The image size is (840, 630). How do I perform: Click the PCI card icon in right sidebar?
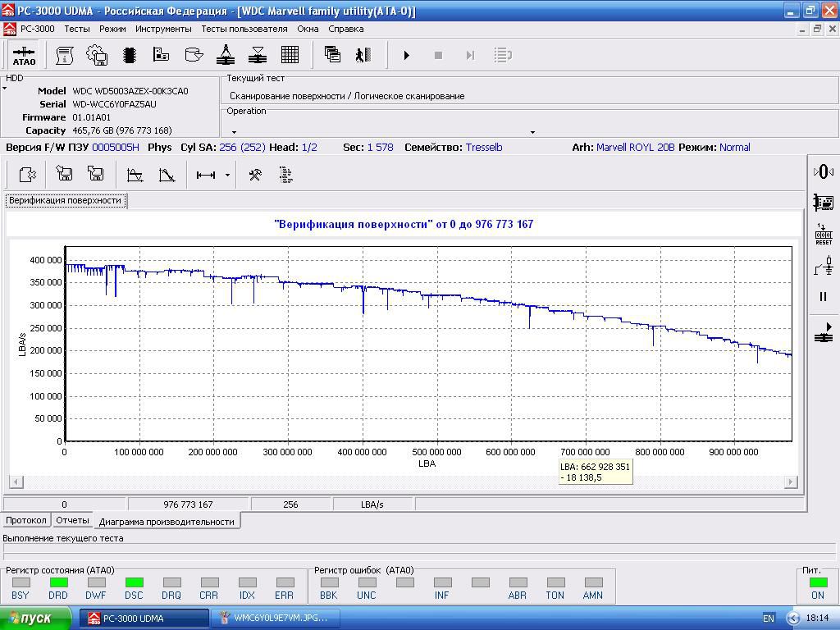coord(823,202)
